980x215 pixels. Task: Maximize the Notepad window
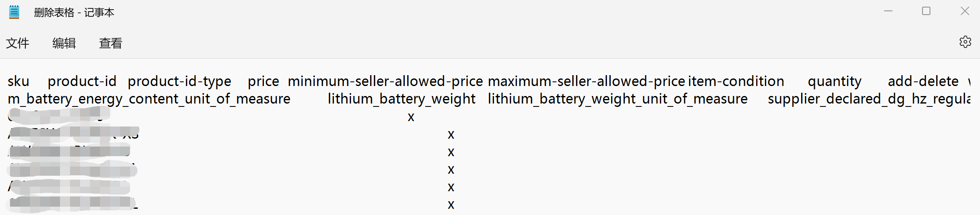[926, 11]
